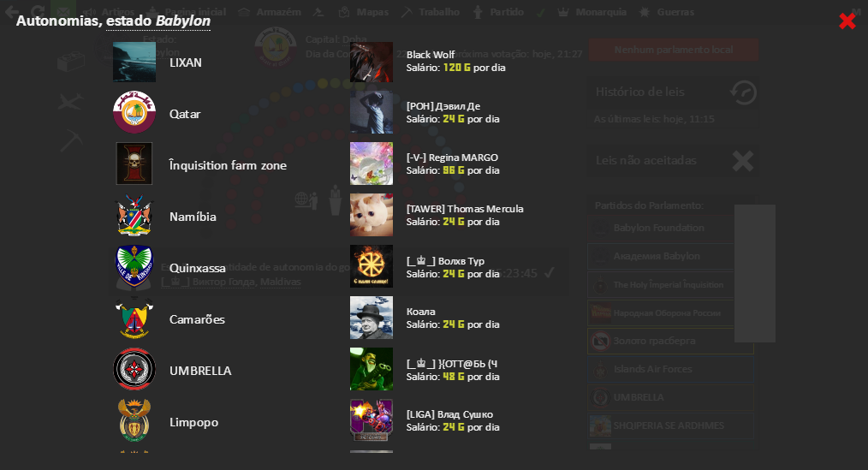This screenshot has width=868, height=470.
Task: Open the Qatar autonomy emblem
Action: coord(134,112)
